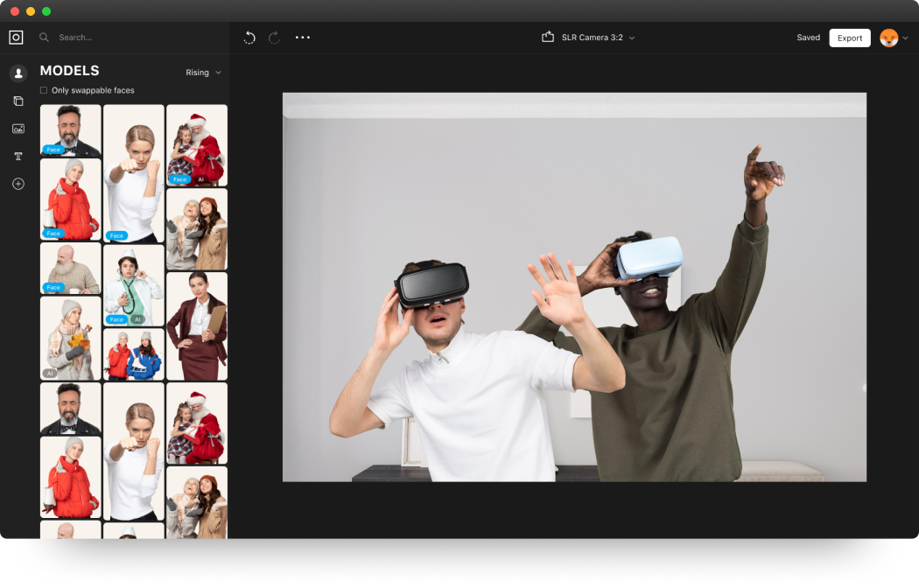Click the search magnifier icon
Screen dimensions: 919x588
(44, 38)
